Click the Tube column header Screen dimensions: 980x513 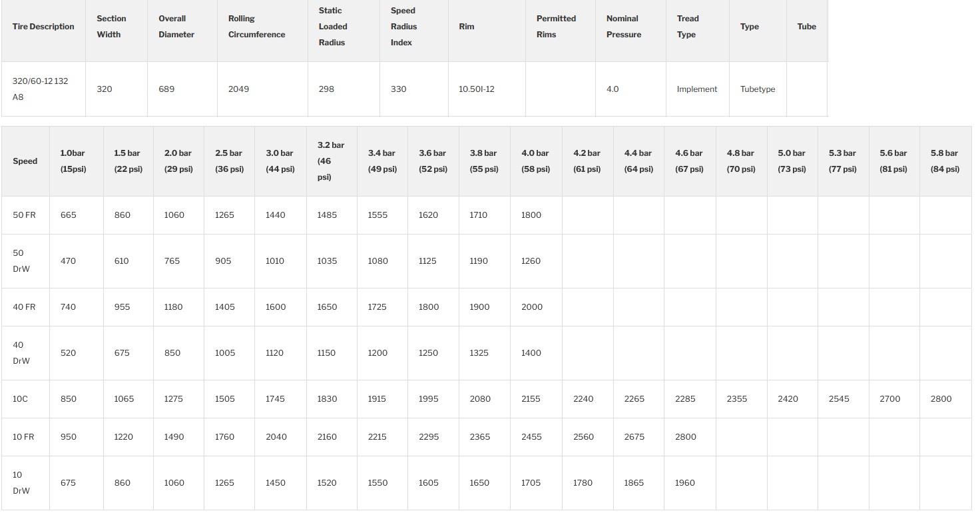(806, 27)
